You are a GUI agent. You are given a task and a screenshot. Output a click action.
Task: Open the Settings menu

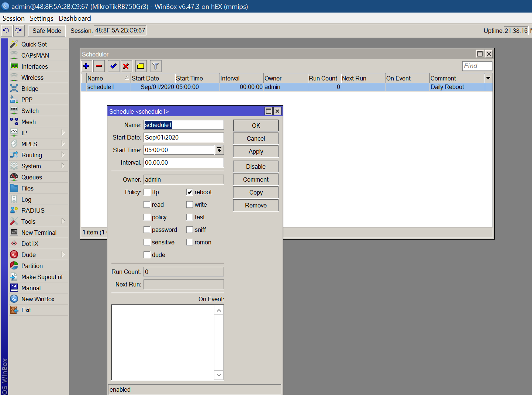[42, 18]
